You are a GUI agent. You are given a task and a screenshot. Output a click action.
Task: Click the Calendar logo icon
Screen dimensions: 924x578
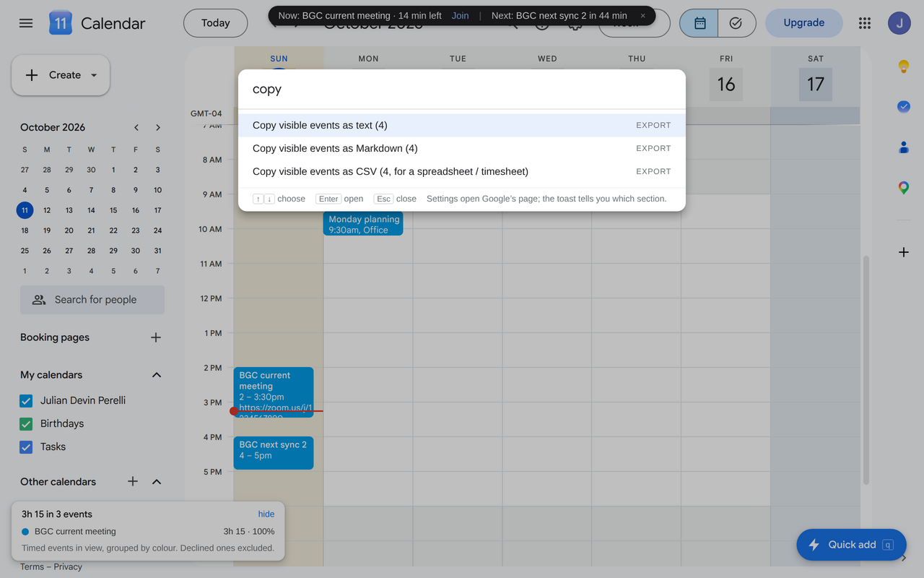[61, 23]
